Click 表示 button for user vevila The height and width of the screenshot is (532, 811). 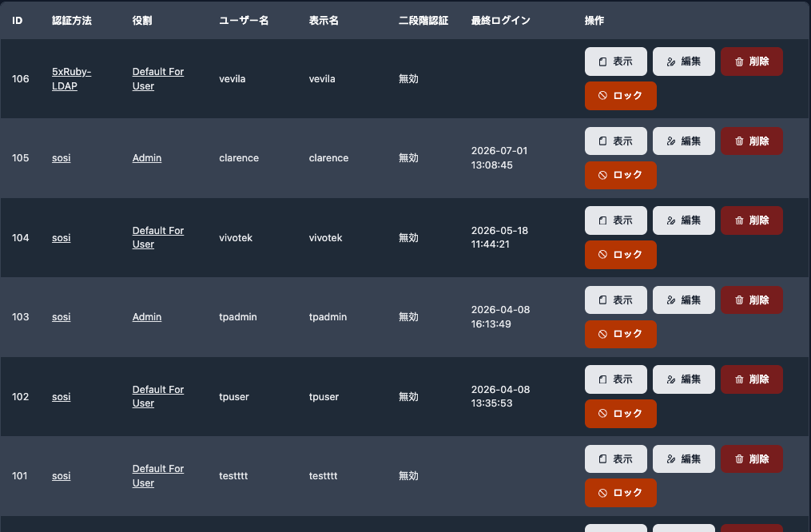point(615,62)
